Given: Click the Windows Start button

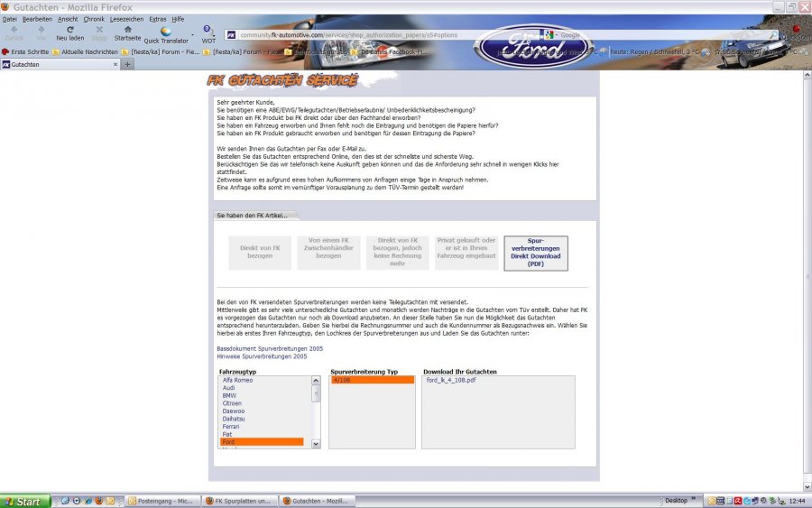Looking at the screenshot, I should tap(23, 501).
